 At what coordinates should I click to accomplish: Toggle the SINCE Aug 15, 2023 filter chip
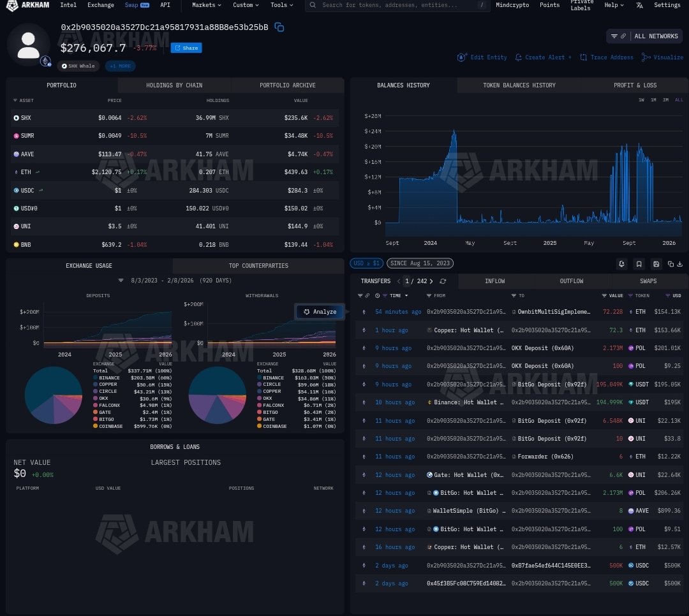pyautogui.click(x=420, y=263)
